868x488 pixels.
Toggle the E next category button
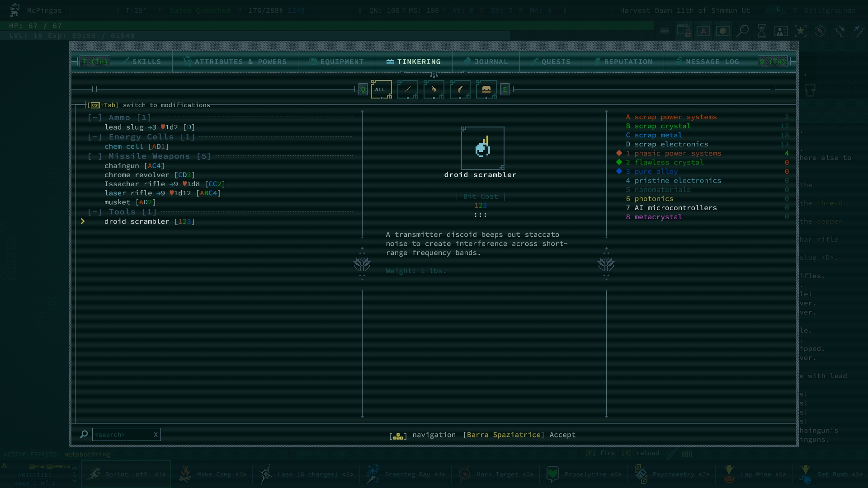[x=505, y=89]
